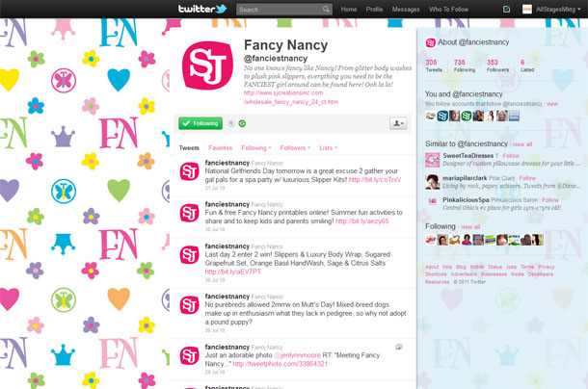Viewport: 588px width, 389px height.
Task: Open the Help footer link
Action: click(x=447, y=267)
